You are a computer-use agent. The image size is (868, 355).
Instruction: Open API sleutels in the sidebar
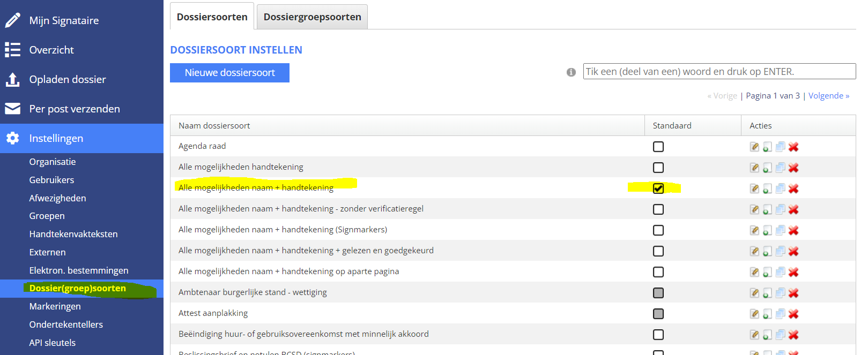(53, 343)
